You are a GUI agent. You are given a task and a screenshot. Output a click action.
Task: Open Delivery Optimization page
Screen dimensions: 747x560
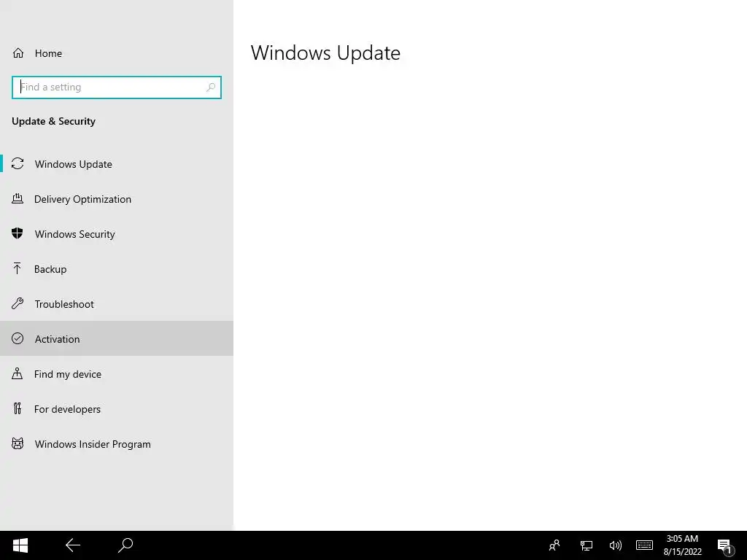(x=117, y=199)
